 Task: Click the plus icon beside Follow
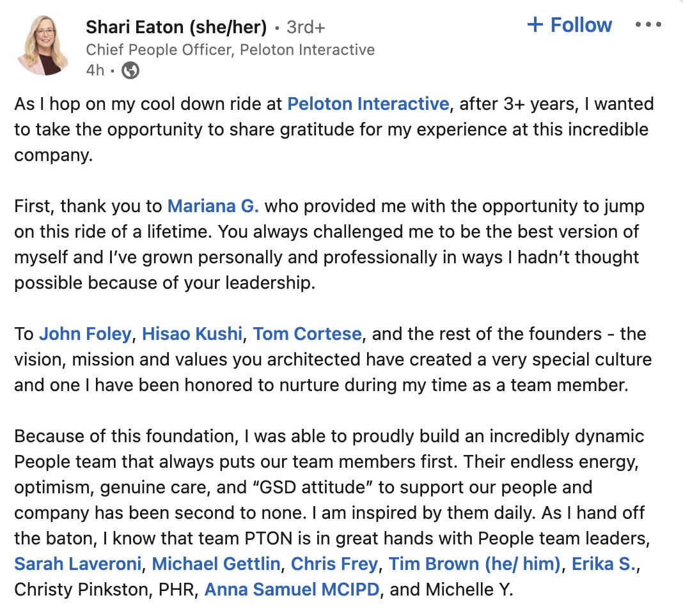(535, 25)
